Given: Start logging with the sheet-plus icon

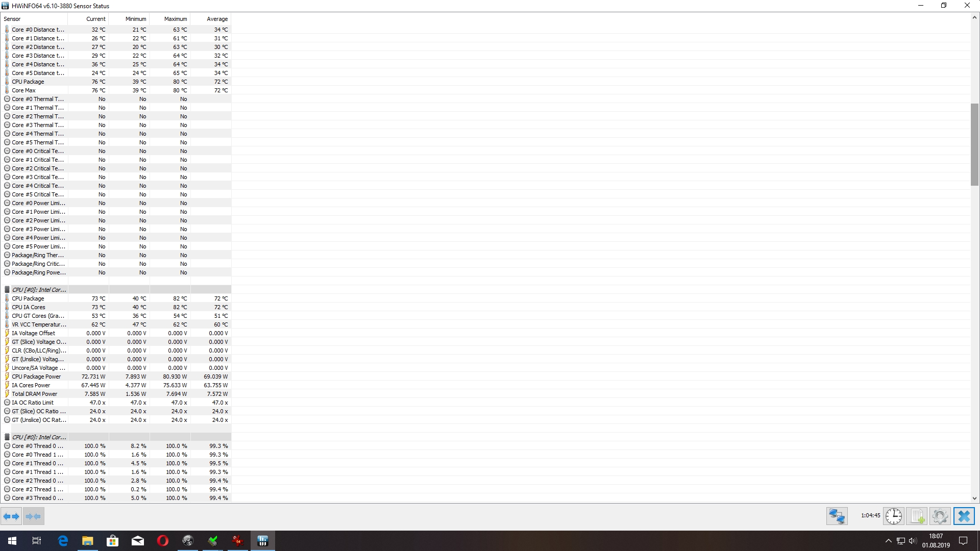Looking at the screenshot, I should (x=917, y=516).
